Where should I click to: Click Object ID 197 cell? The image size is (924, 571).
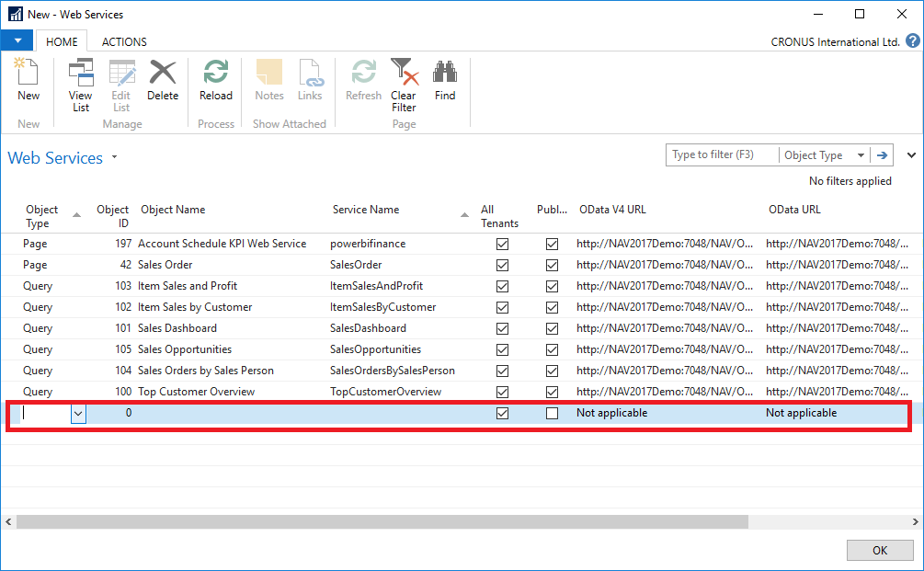coord(123,244)
